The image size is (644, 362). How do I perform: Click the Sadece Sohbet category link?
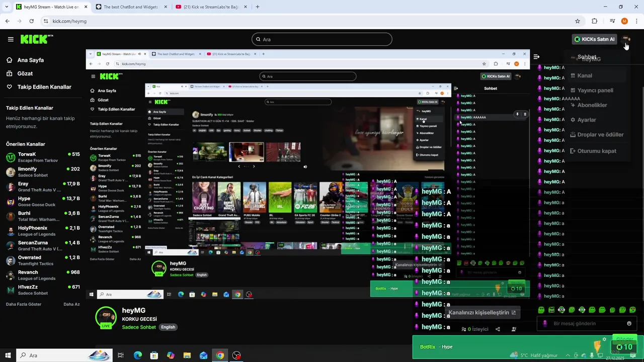[139, 327]
